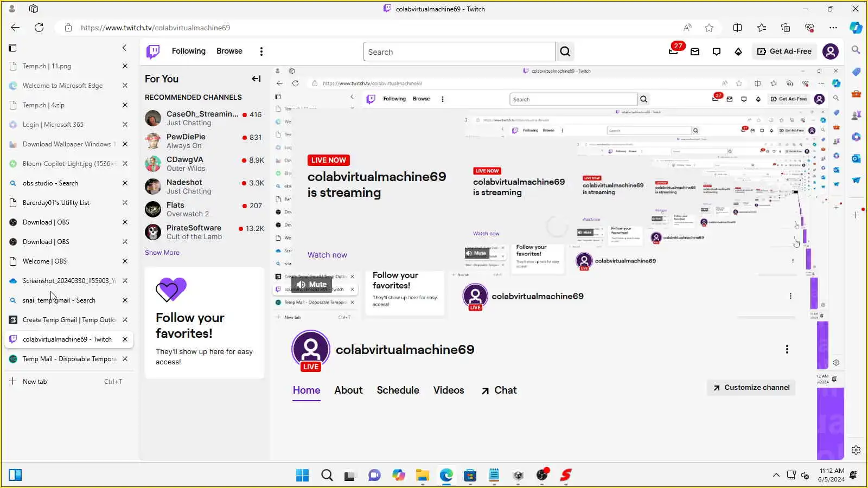Open Edge Favorites list
Screen dimensions: 868x488
point(762,28)
